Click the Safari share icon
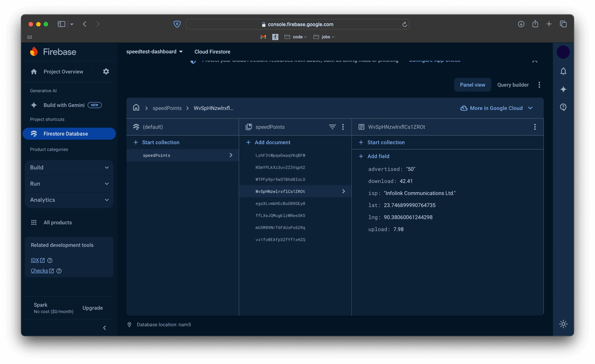 pos(535,24)
